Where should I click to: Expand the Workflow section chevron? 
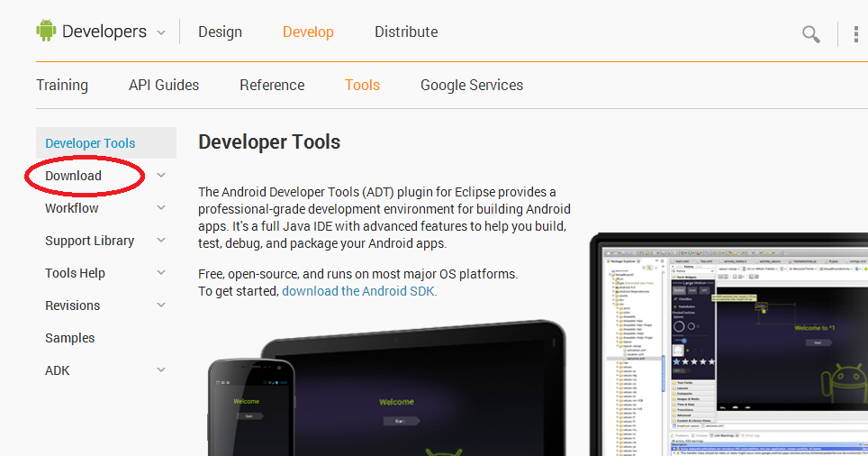[x=161, y=208]
